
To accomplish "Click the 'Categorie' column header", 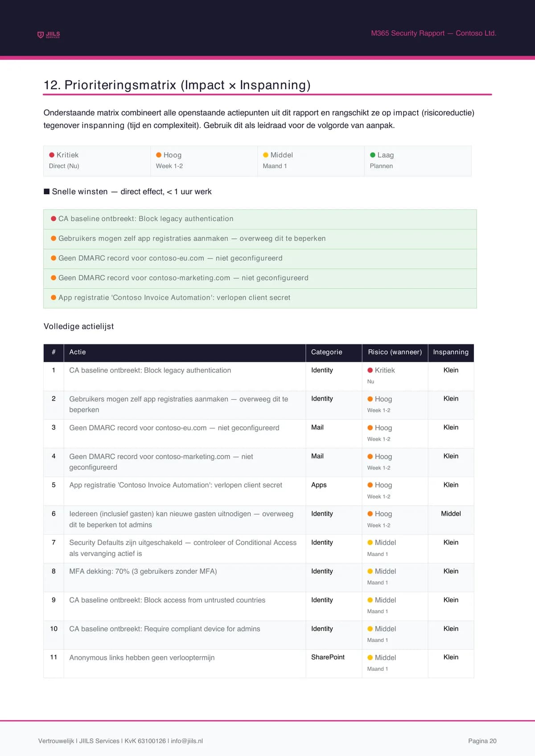I will click(x=326, y=352).
